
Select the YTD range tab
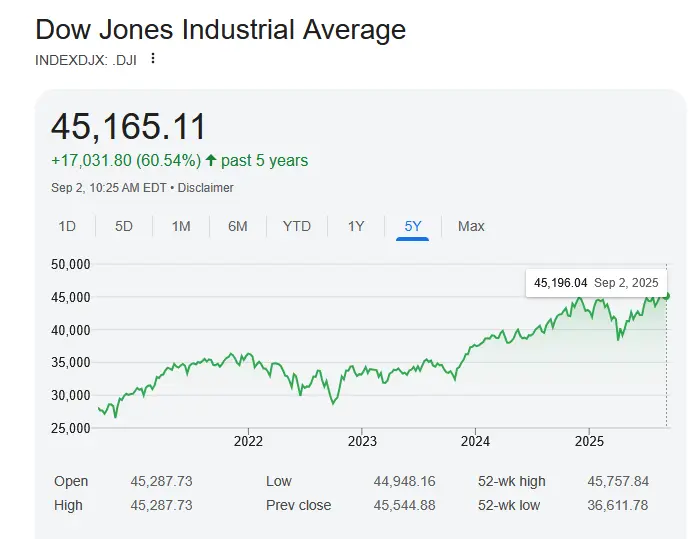tap(297, 226)
